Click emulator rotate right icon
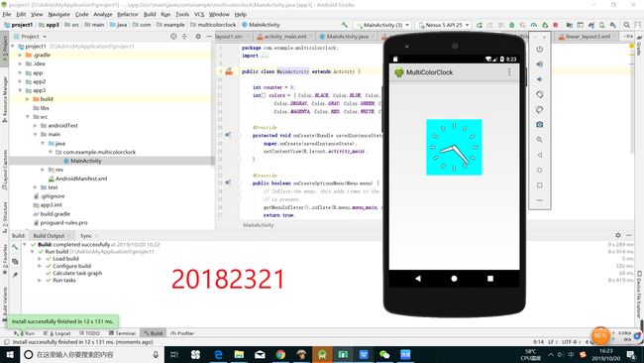The height and width of the screenshot is (363, 644). point(540,110)
